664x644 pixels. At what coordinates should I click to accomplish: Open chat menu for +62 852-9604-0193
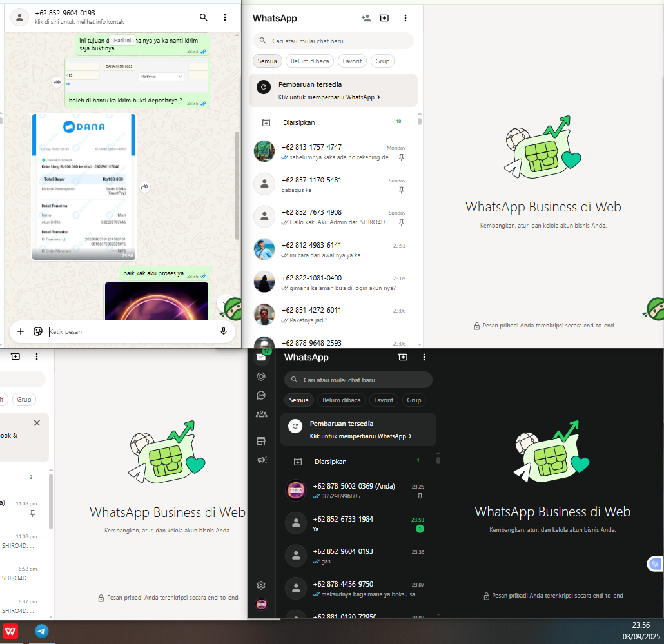click(225, 17)
